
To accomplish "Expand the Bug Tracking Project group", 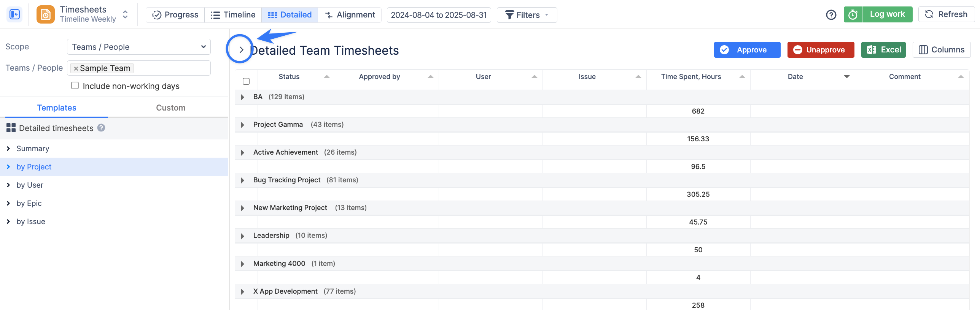I will click(242, 180).
